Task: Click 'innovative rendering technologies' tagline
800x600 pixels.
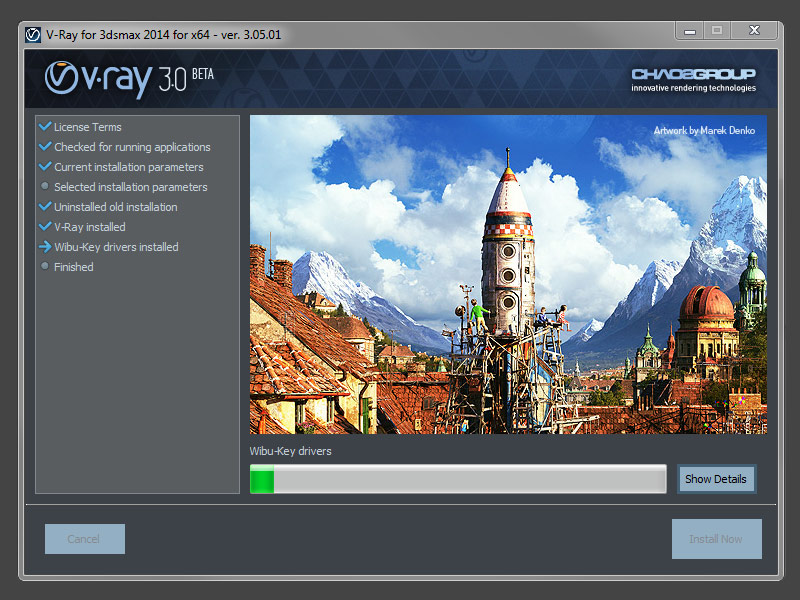Action: point(693,88)
